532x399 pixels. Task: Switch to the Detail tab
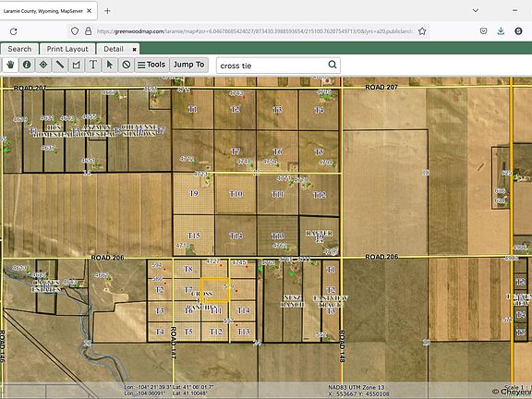point(114,49)
